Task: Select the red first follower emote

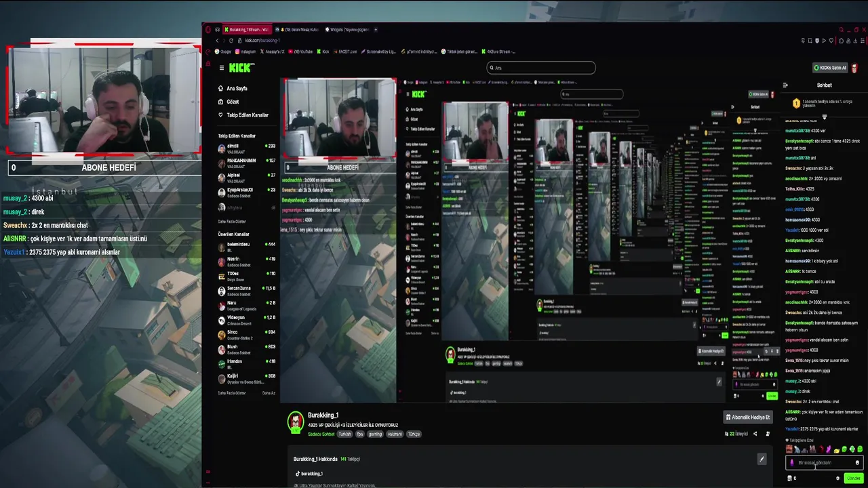Action: point(789,449)
